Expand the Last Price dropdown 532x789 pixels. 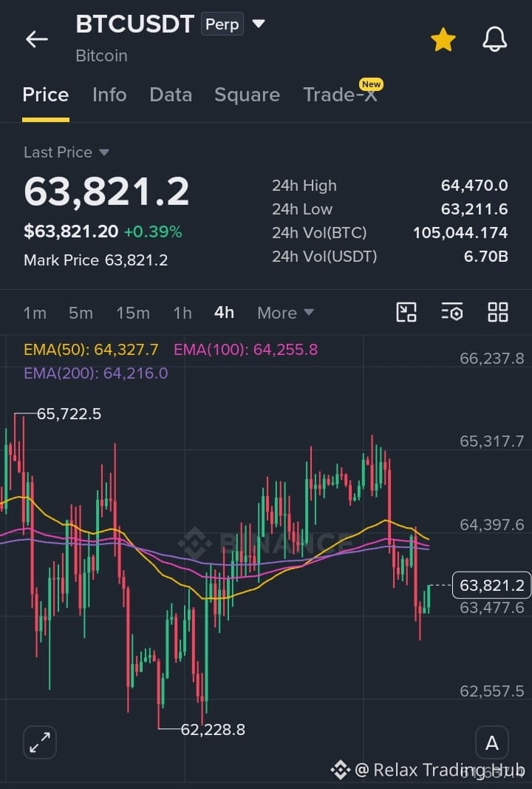[x=66, y=152]
